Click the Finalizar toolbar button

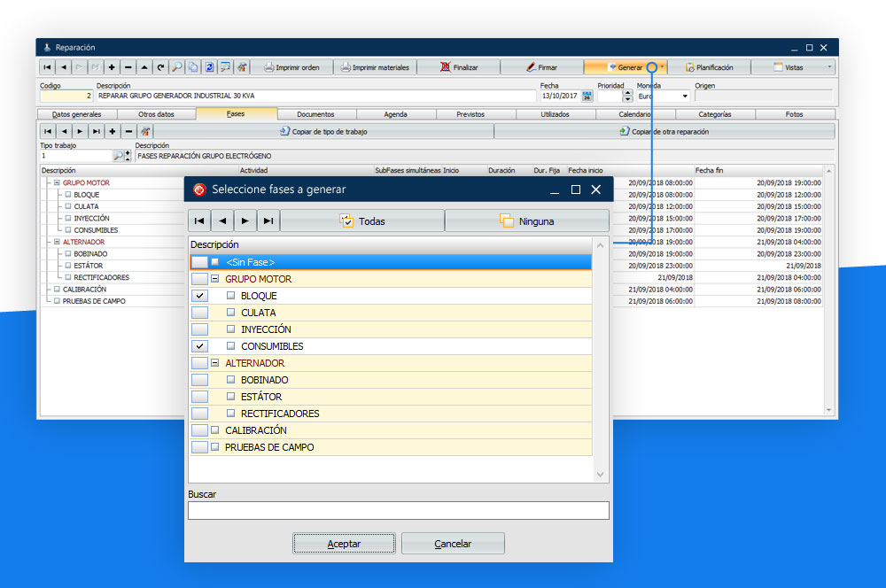pos(458,67)
